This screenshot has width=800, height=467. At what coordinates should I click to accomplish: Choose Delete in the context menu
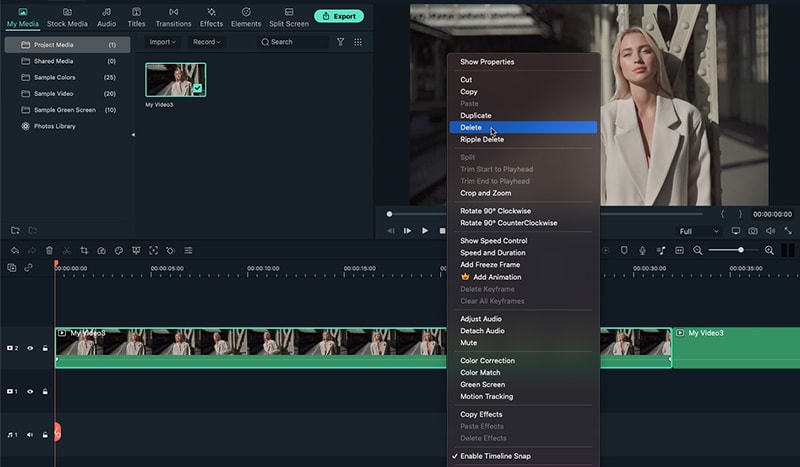click(x=523, y=128)
